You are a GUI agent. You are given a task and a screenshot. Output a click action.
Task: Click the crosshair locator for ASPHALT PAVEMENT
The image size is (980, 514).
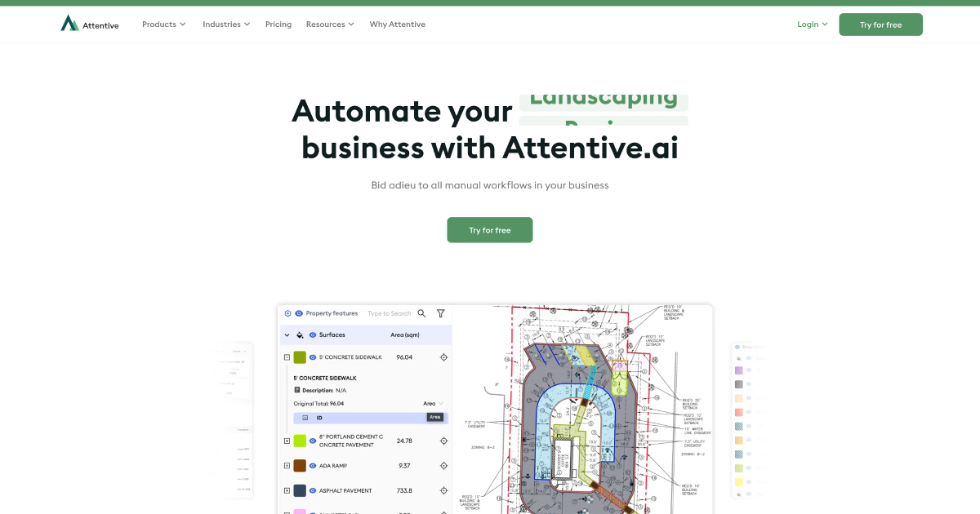(x=443, y=490)
